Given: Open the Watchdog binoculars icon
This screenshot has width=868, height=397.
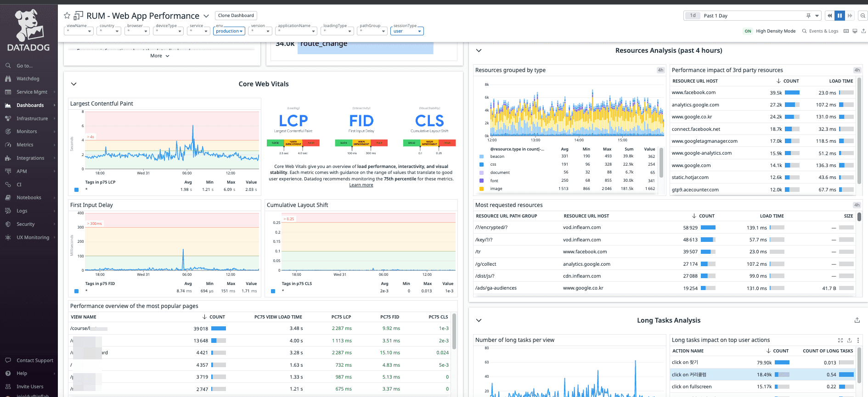Looking at the screenshot, I should pos(8,79).
